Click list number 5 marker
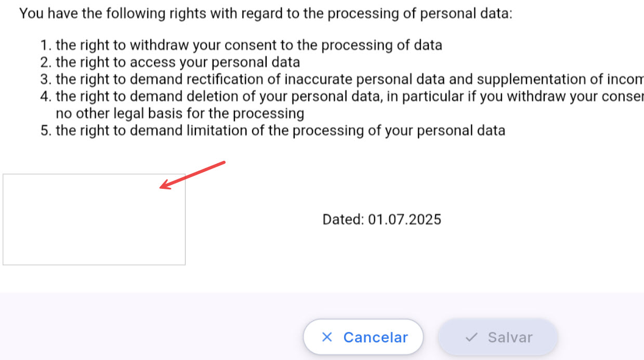Screen dimensions: 644x360 46,130
